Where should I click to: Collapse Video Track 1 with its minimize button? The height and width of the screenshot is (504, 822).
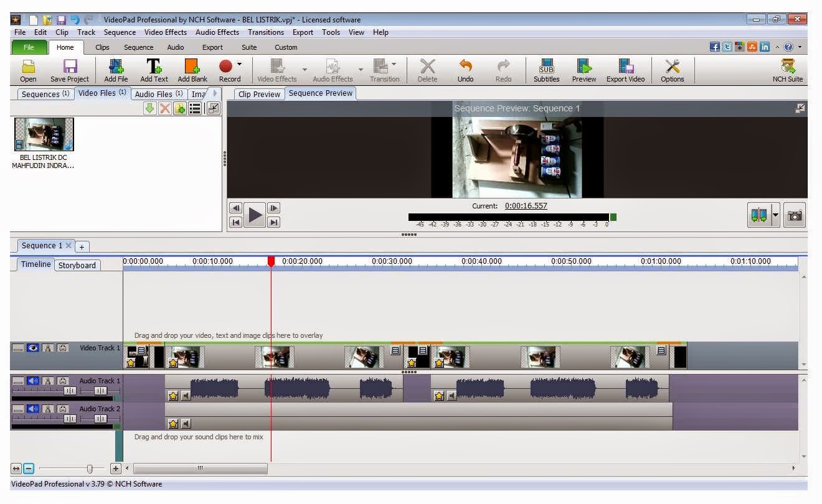pyautogui.click(x=18, y=348)
